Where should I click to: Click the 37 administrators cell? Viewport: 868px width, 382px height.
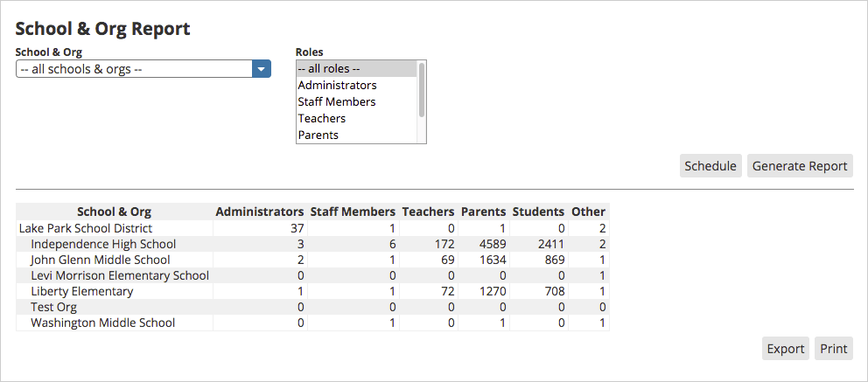(x=260, y=228)
